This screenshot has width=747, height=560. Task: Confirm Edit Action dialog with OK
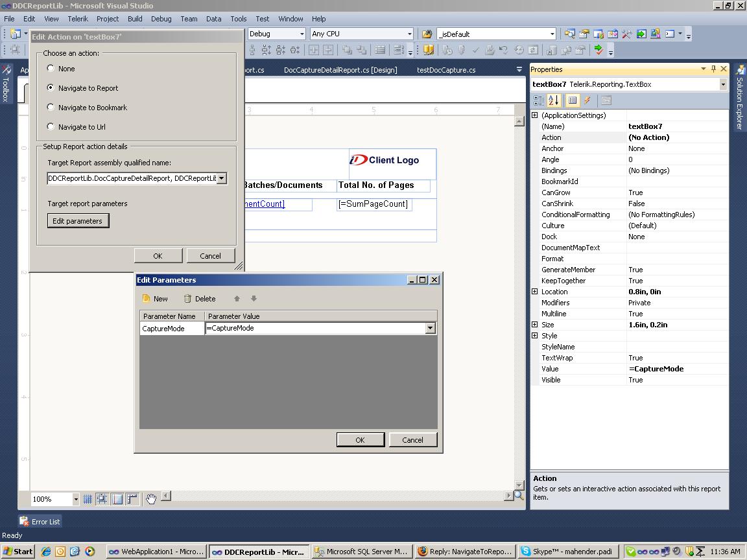point(158,256)
